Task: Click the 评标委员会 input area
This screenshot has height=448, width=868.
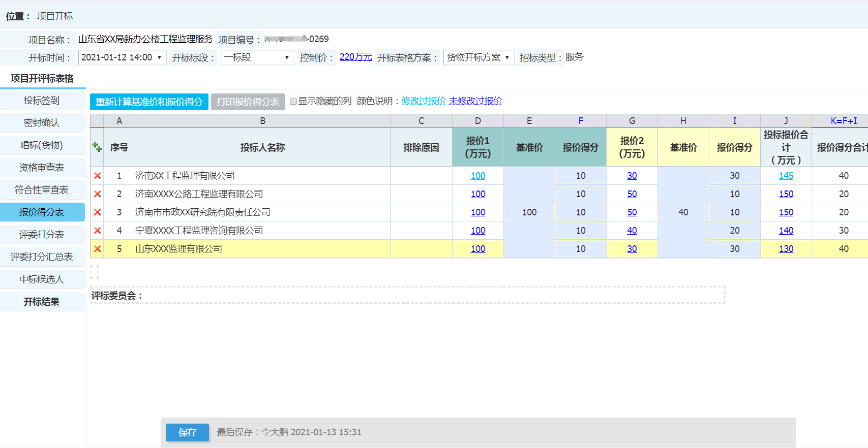Action: click(408, 295)
